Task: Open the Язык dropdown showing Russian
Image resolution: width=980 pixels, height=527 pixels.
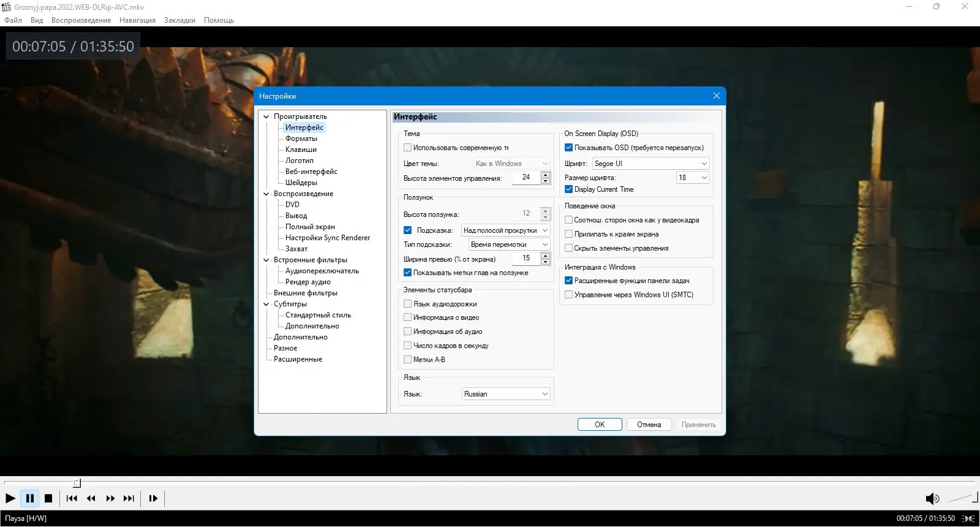Action: click(506, 394)
